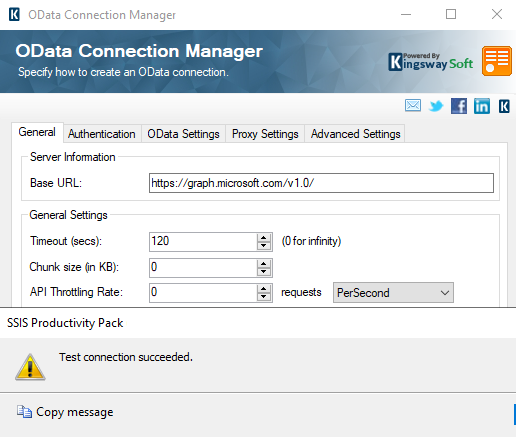Viewport: 516px width, 437px height.
Task: Click the SSIS Productivity Pack dialog title
Action: point(65,323)
